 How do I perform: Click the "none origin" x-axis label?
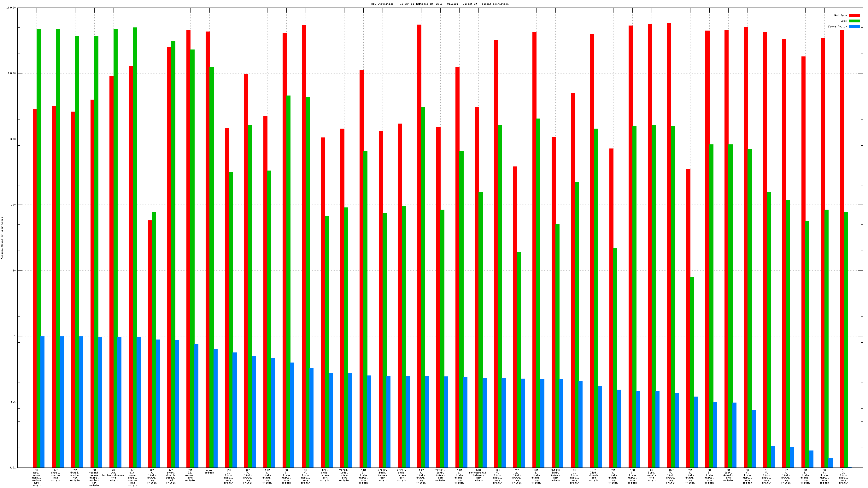click(x=209, y=472)
